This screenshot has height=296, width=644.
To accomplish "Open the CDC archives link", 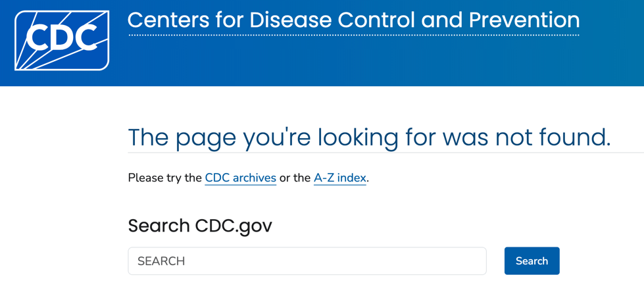I will coord(240,178).
